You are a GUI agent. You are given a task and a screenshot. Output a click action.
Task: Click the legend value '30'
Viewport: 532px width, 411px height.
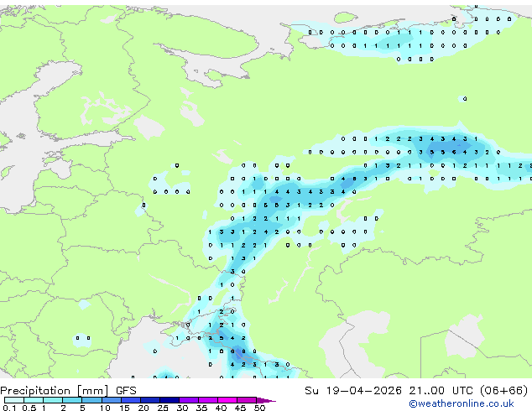(x=182, y=408)
